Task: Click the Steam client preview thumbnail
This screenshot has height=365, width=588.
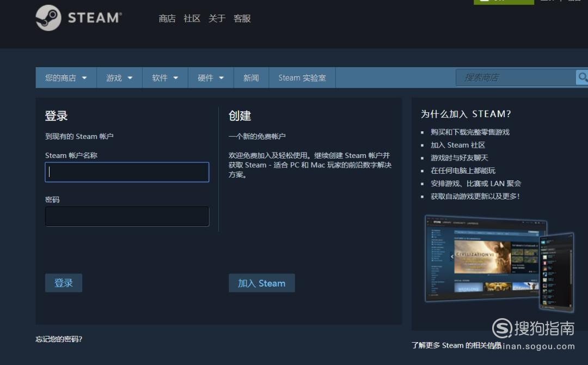Action: tap(499, 263)
